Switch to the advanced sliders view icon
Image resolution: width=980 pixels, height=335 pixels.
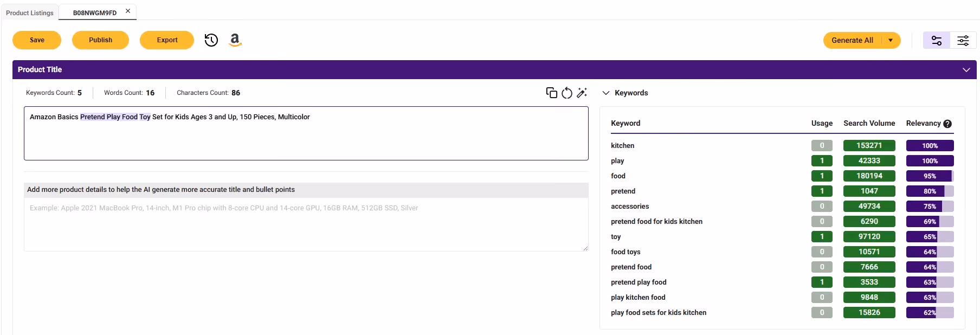[x=963, y=40]
